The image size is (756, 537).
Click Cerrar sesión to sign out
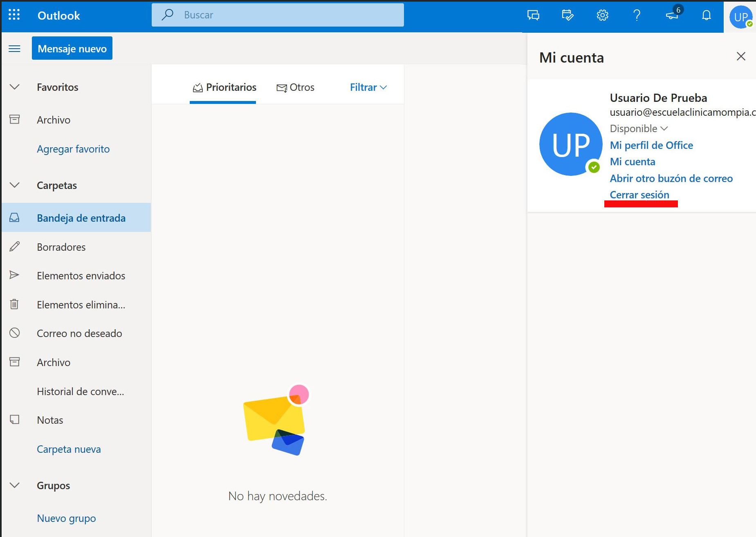[639, 195]
